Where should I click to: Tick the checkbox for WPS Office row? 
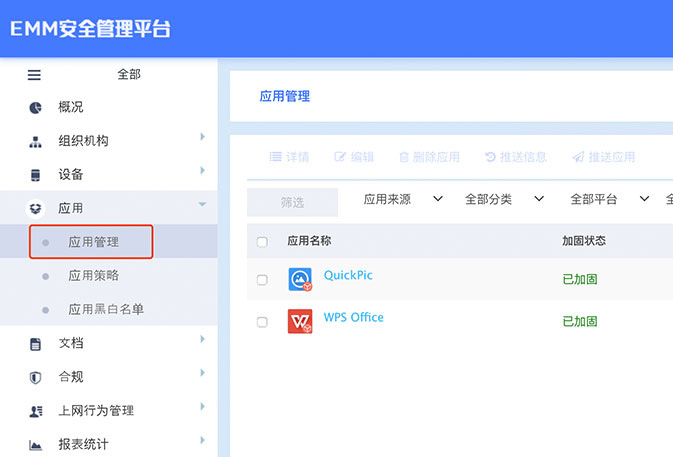tap(262, 322)
